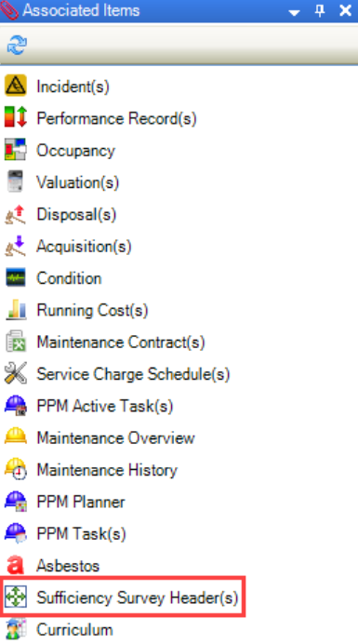This screenshot has width=358, height=644.
Task: Open the Associated Items panel dropdown arrow
Action: pos(294,13)
